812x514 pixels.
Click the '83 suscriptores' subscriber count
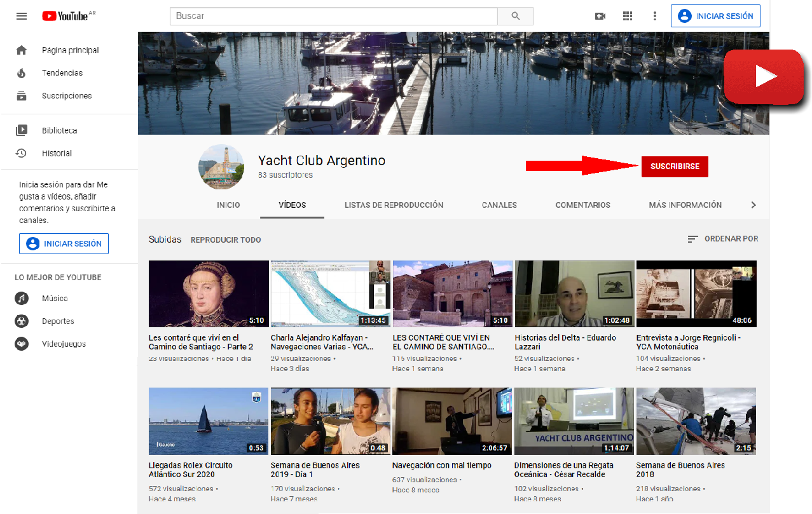click(286, 175)
